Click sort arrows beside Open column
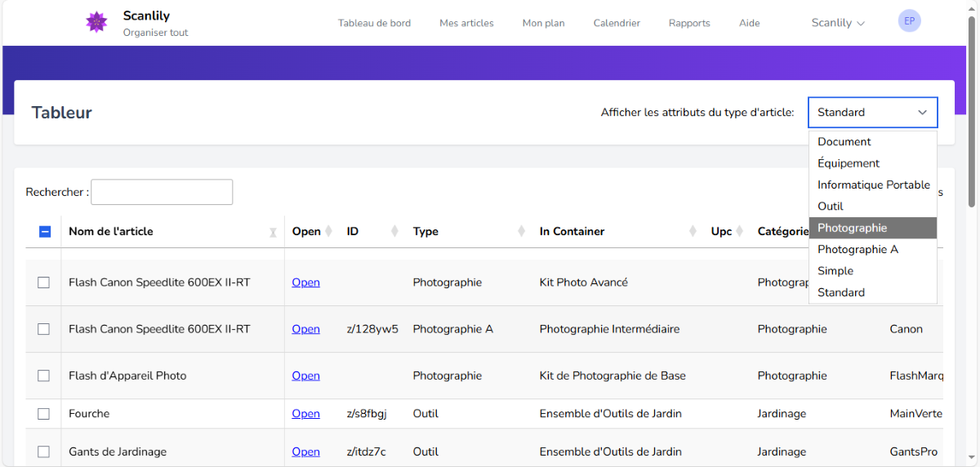Image resolution: width=980 pixels, height=467 pixels. click(328, 231)
